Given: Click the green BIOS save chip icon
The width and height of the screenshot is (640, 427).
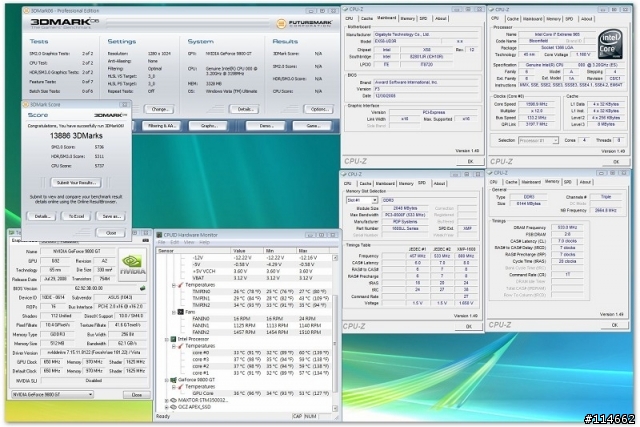Looking at the screenshot, I should tap(142, 289).
